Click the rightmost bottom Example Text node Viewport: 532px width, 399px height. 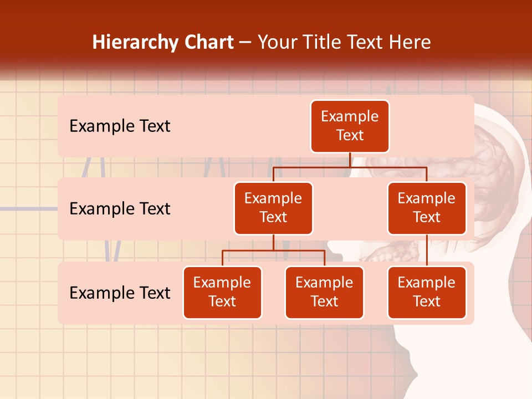(x=427, y=292)
